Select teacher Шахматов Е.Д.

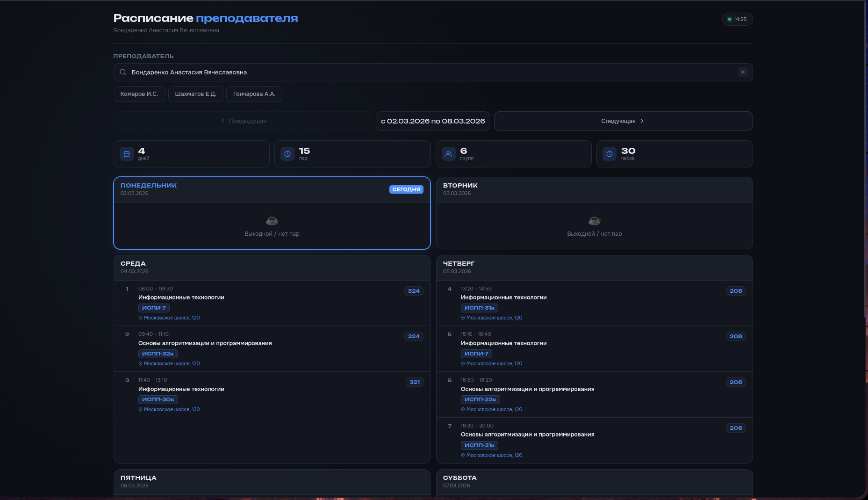(x=195, y=94)
